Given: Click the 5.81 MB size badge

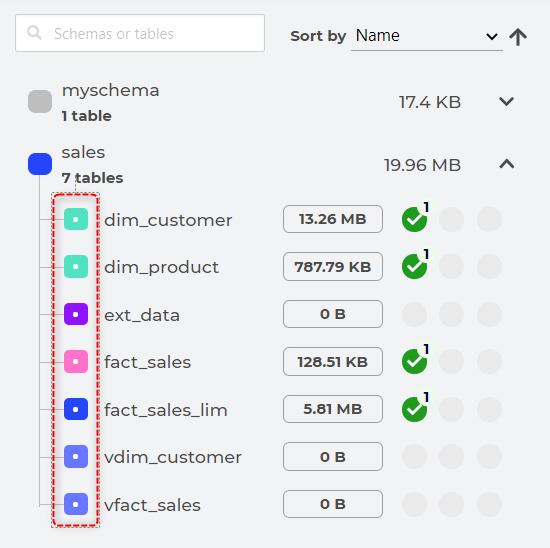Looking at the screenshot, I should [333, 409].
